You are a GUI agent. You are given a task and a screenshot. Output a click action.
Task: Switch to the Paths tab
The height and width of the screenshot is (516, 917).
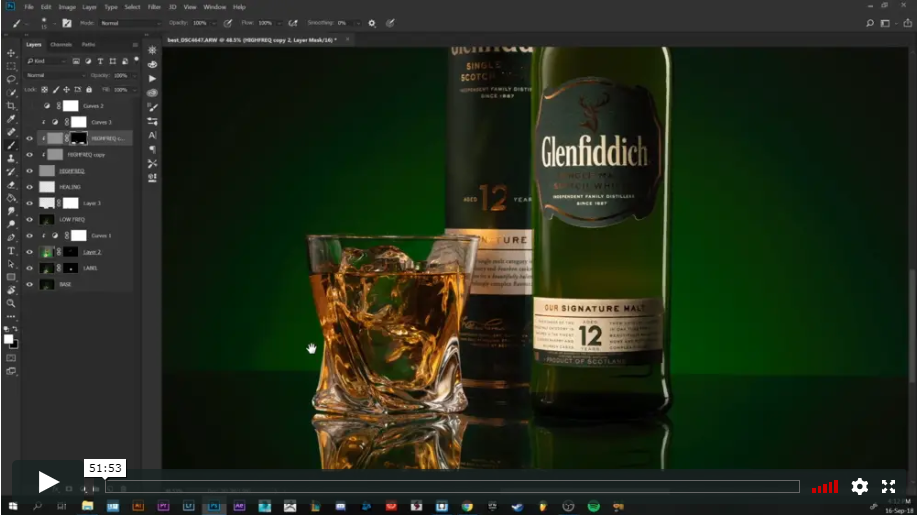click(88, 44)
